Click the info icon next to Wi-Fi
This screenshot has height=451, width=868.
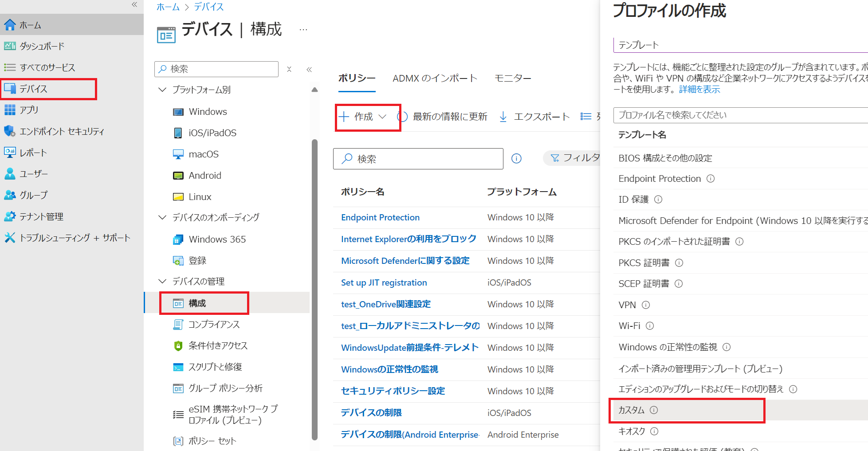click(650, 326)
